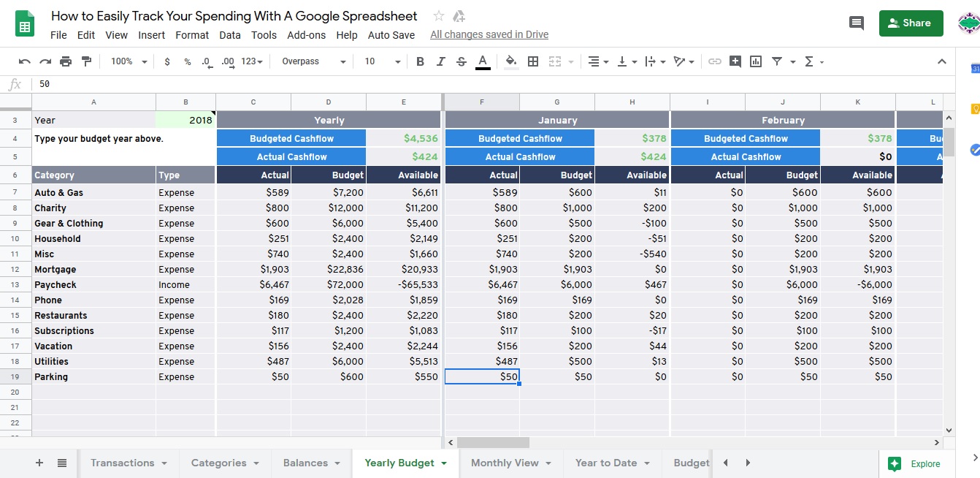Screen dimensions: 980x478
Task: Click the All changes saved in Drive link
Action: [x=489, y=34]
